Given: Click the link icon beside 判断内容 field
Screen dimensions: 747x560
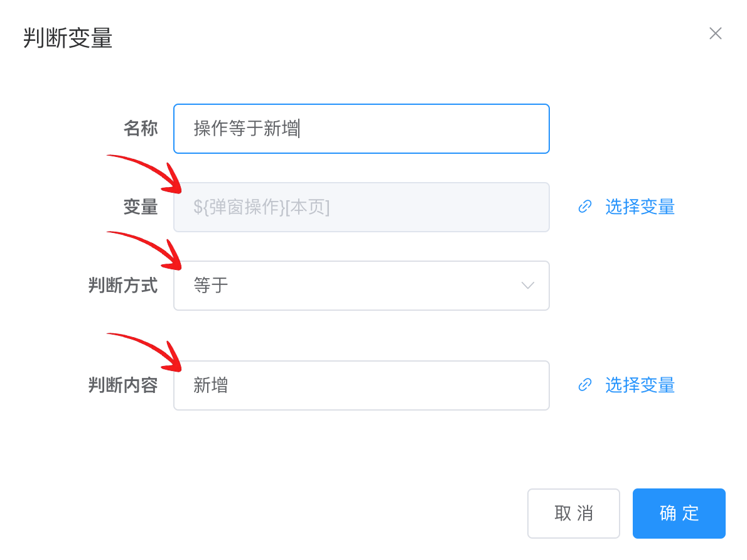Looking at the screenshot, I should tap(585, 385).
